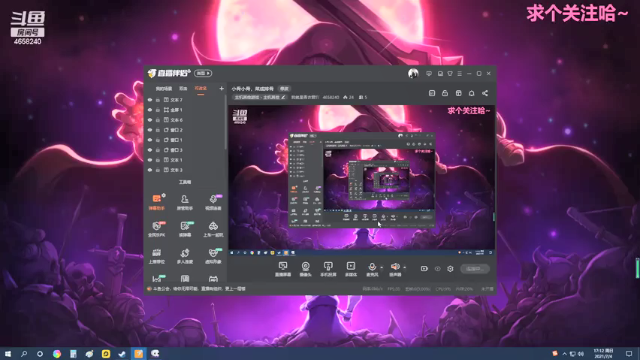Open the 多人连麦 tool
640x360 pixels.
(184, 256)
